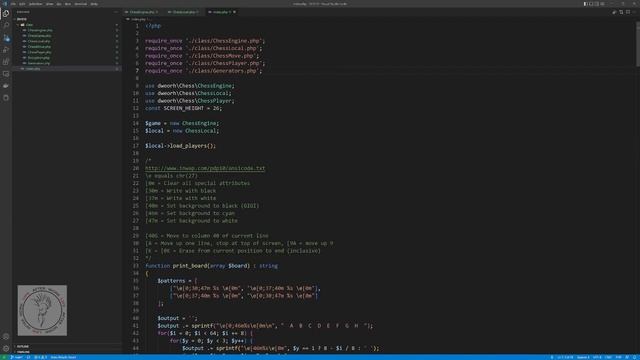
Task: Open the Source Control view
Action: point(6,38)
